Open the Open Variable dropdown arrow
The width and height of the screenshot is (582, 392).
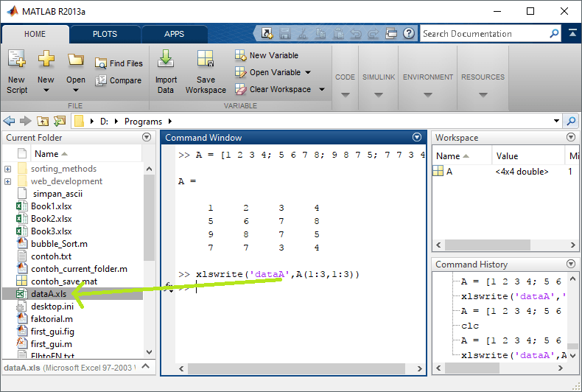pyautogui.click(x=308, y=72)
